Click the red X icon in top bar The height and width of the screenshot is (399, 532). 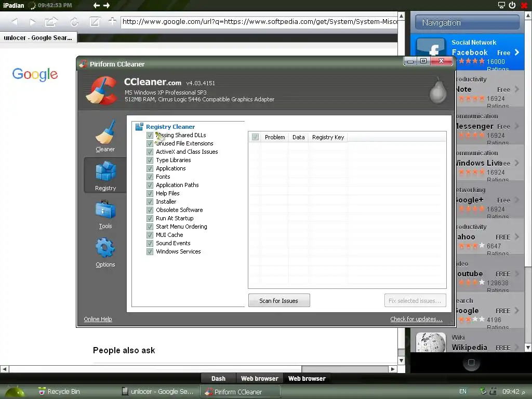point(524,5)
